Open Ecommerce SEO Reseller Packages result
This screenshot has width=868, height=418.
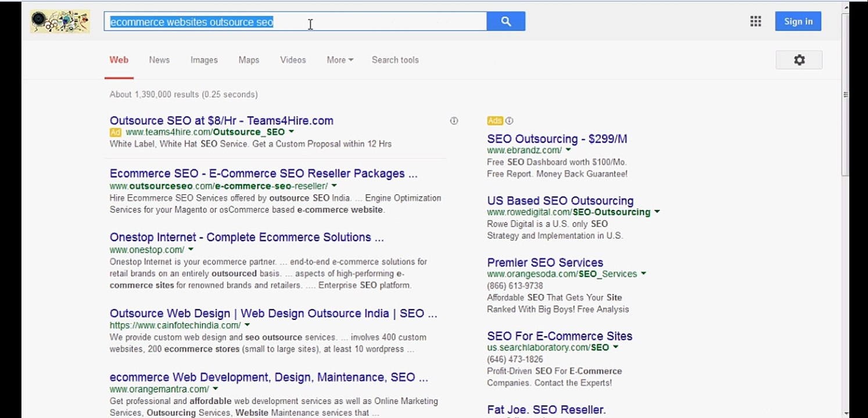[264, 174]
